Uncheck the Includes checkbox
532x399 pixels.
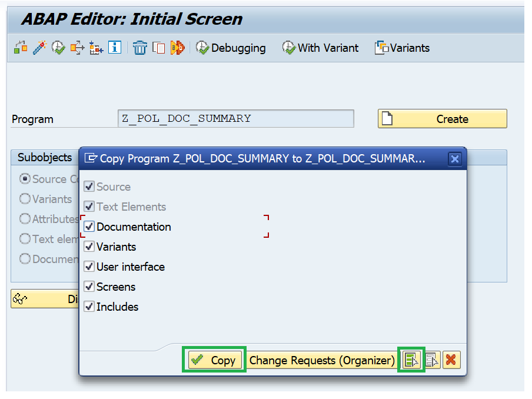(89, 307)
